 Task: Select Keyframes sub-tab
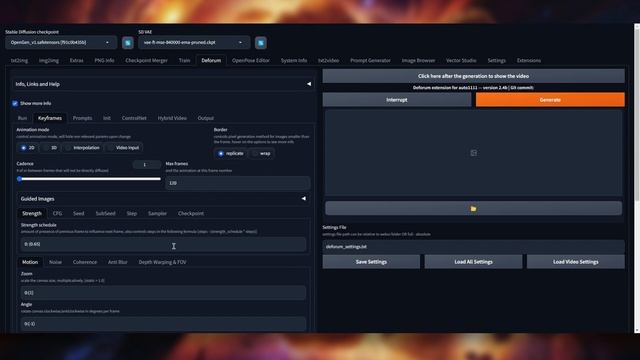pyautogui.click(x=50, y=118)
